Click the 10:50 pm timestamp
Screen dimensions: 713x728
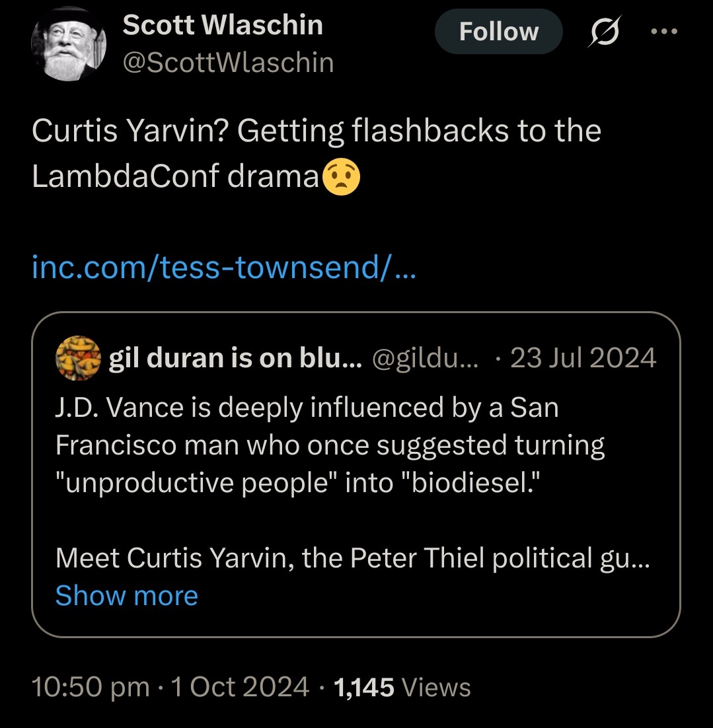click(91, 686)
